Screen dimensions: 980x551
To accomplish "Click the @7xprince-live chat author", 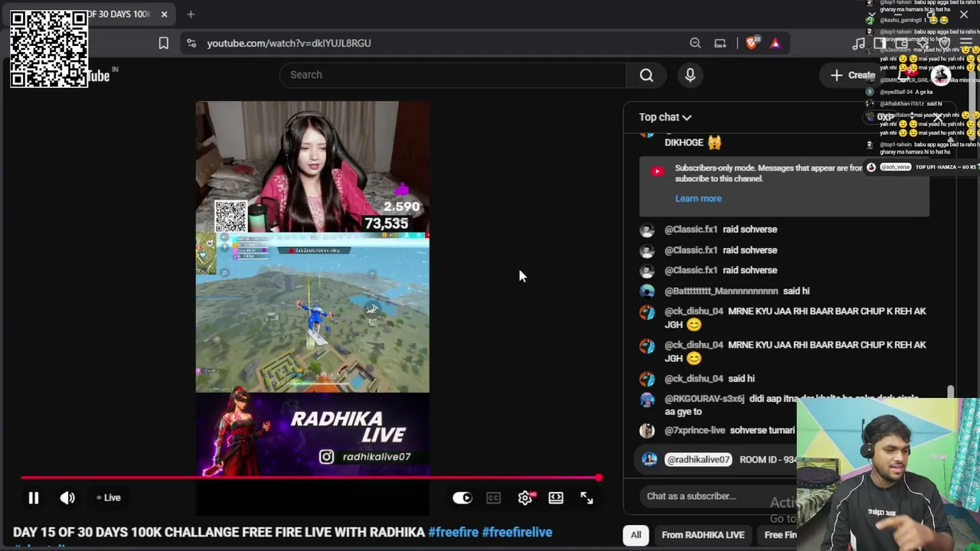I will coord(694,431).
